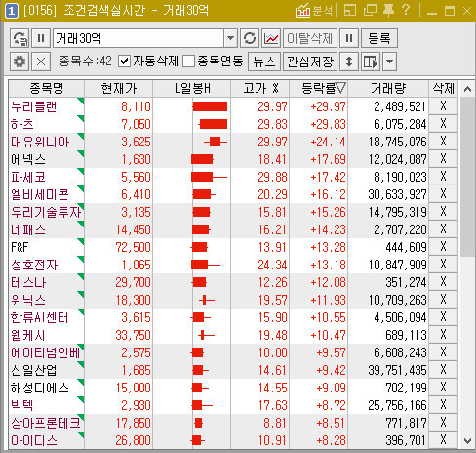Delete 아이디스 row with X
The image size is (476, 453).
point(443,440)
